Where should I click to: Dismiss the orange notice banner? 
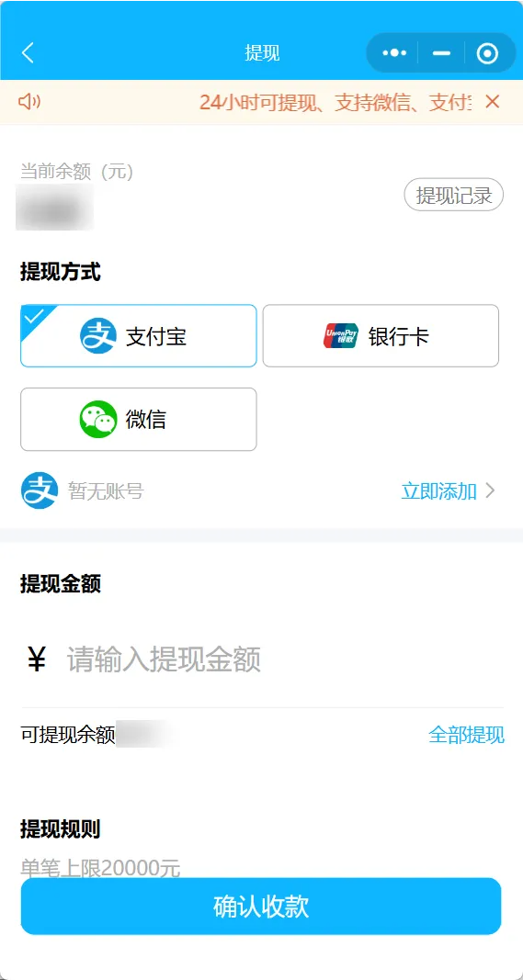coord(493,101)
